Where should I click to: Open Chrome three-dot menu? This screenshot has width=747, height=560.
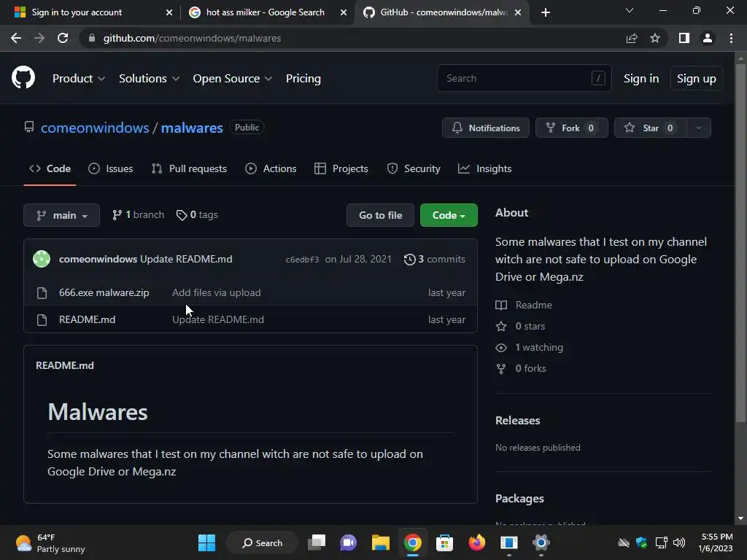coord(731,38)
